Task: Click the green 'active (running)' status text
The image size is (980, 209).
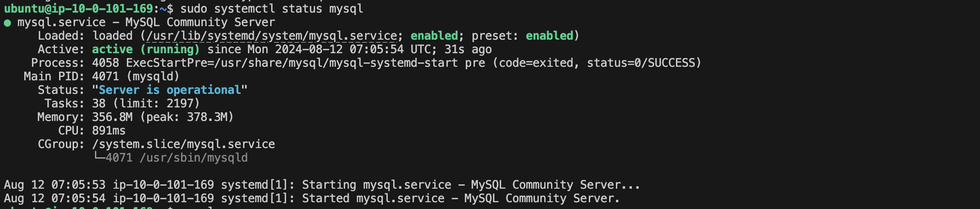Action: pos(146,49)
